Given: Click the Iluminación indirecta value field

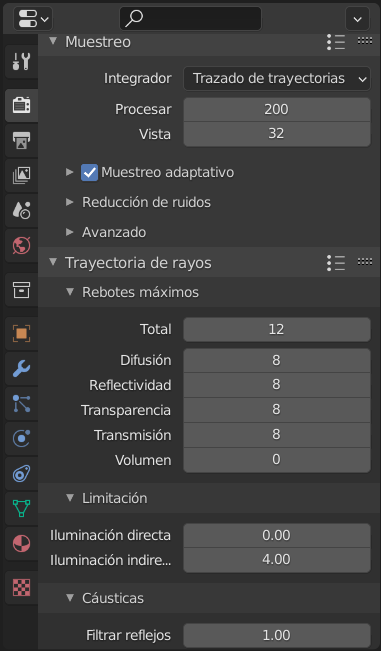Looking at the screenshot, I should (x=277, y=560).
